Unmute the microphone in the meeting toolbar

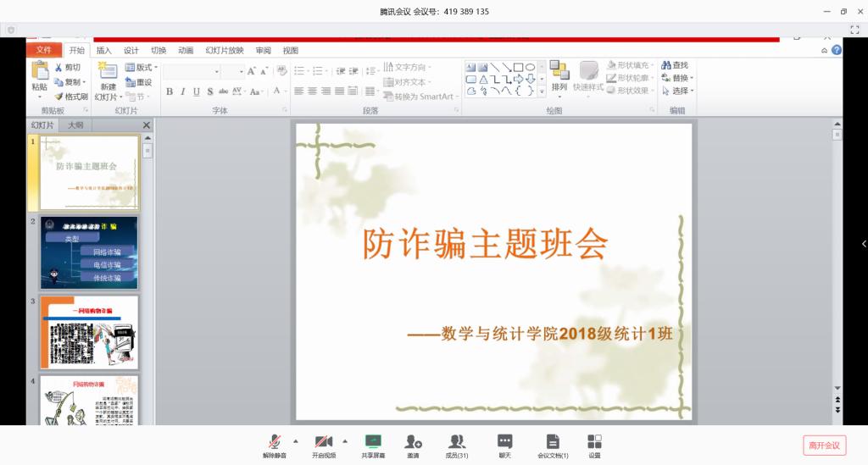(x=274, y=442)
